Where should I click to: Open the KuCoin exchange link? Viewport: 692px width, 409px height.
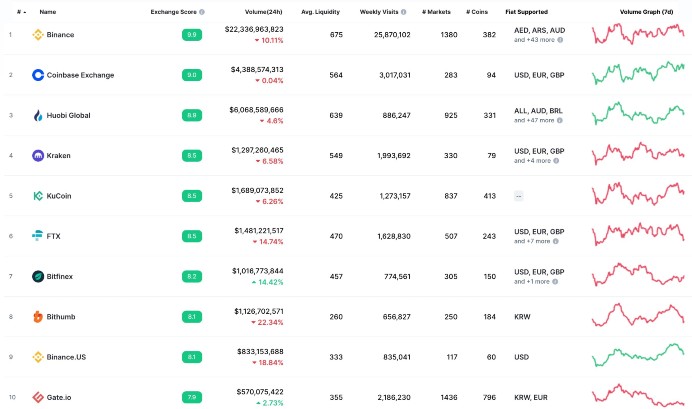pos(59,196)
